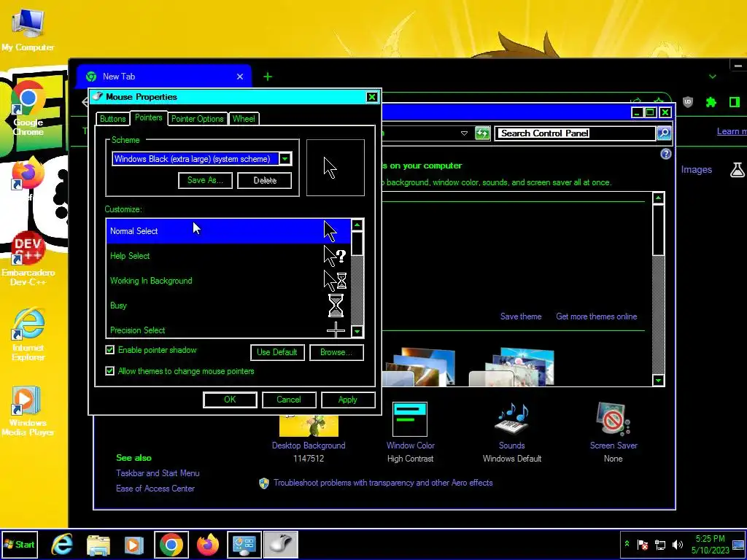Viewport: 747px width, 560px height.
Task: Open Windows Media Player desktop shortcut
Action: pos(28,411)
